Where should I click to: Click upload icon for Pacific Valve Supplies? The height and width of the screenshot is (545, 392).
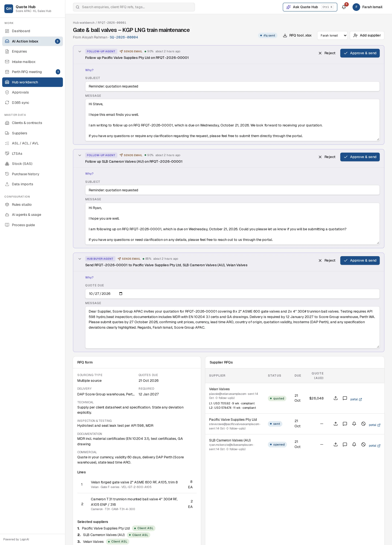coord(336,424)
